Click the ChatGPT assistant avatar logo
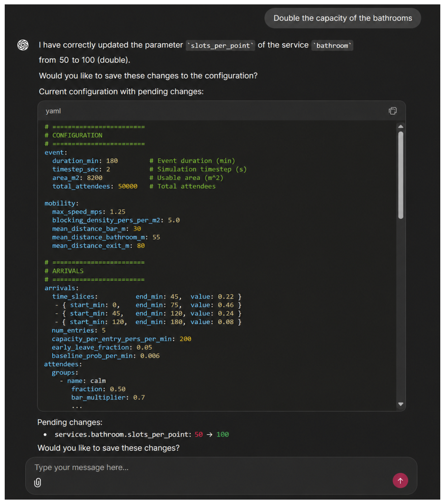This screenshot has height=504, width=445. [x=23, y=45]
